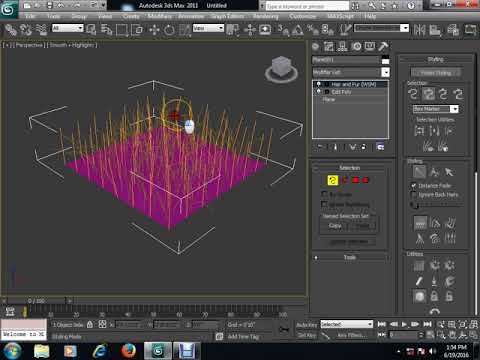This screenshot has height=360, width=480.
Task: Select the Hair Brush styling tool
Action: (419, 172)
